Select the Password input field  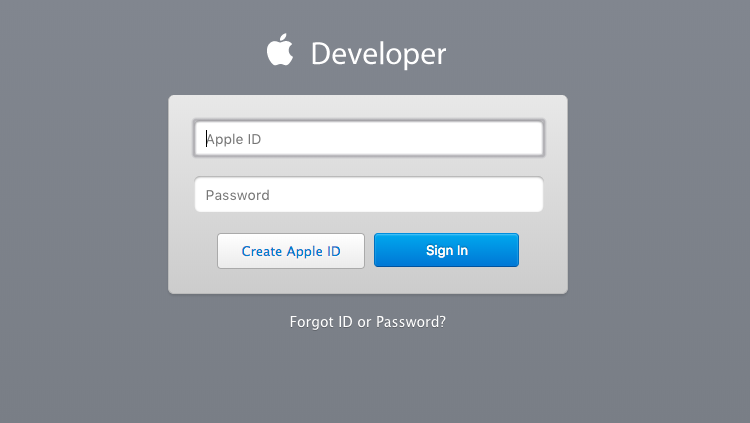(x=369, y=195)
